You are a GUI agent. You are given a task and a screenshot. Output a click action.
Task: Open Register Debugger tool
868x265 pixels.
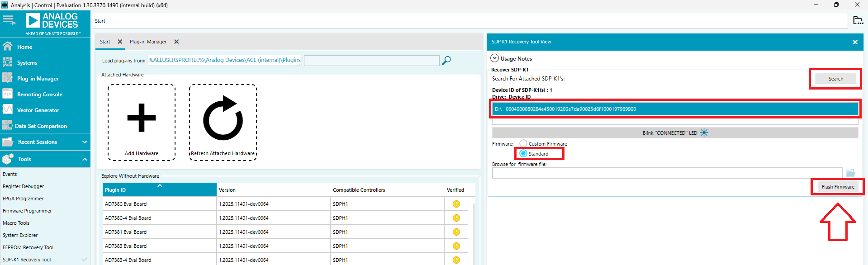pyautogui.click(x=23, y=186)
